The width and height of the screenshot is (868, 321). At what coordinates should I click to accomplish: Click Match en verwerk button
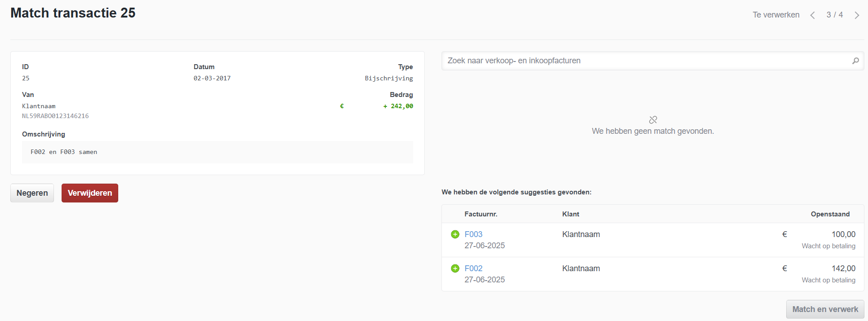pyautogui.click(x=825, y=309)
